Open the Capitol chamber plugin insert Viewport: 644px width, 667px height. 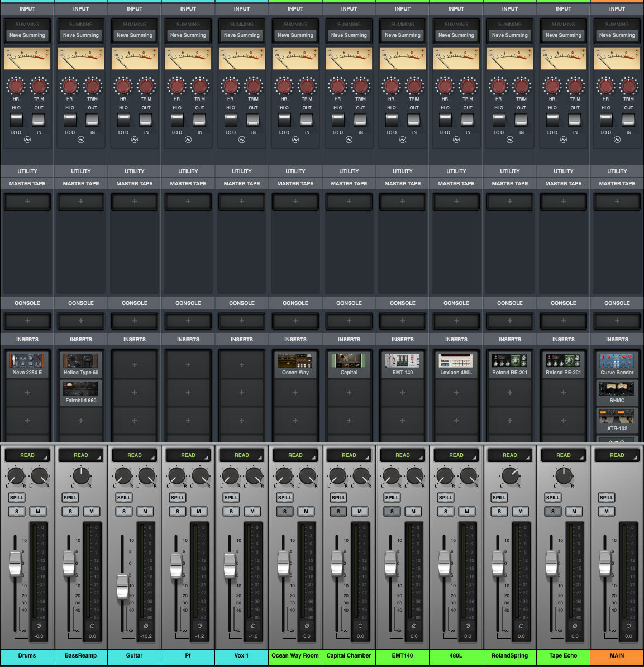349,365
